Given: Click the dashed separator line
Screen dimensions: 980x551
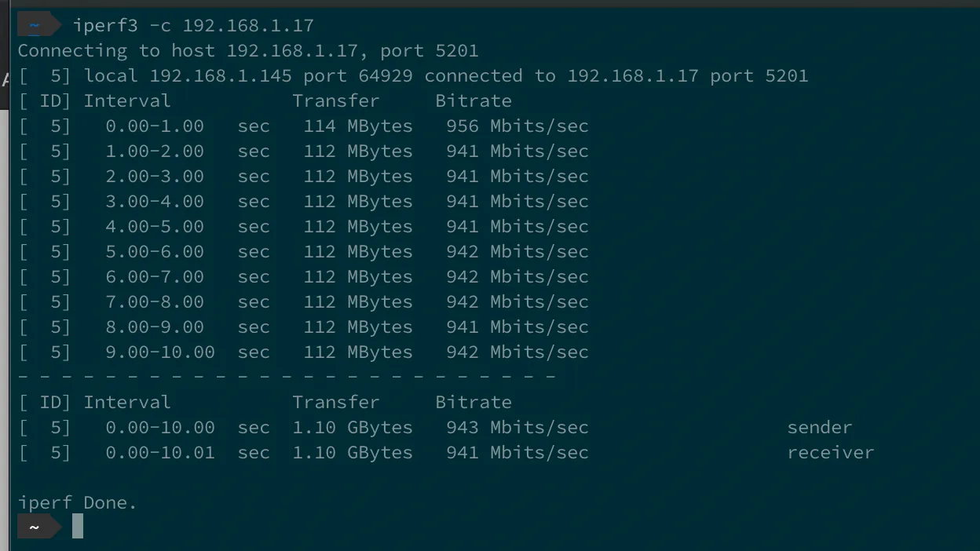Looking at the screenshot, I should (x=287, y=378).
